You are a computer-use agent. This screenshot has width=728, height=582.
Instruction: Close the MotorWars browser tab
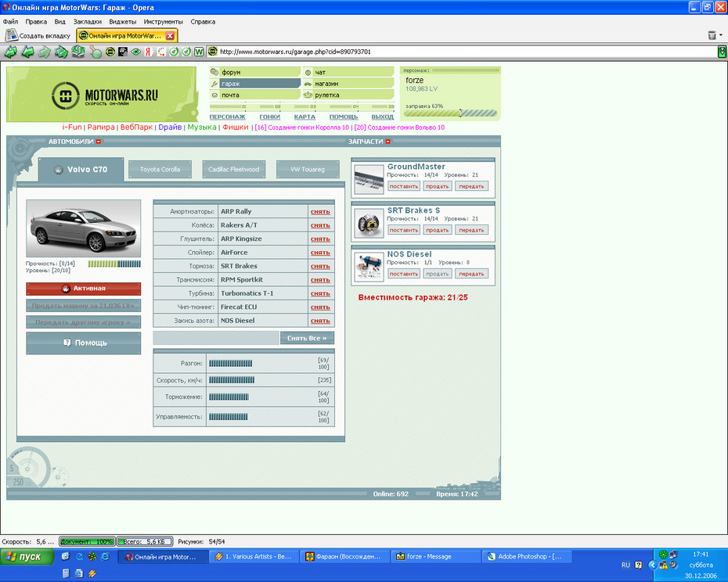tap(170, 36)
